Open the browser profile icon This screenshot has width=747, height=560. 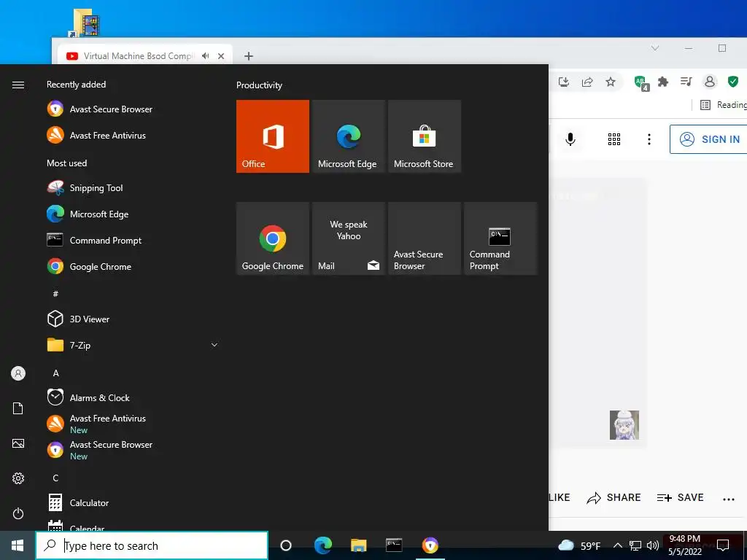point(709,82)
